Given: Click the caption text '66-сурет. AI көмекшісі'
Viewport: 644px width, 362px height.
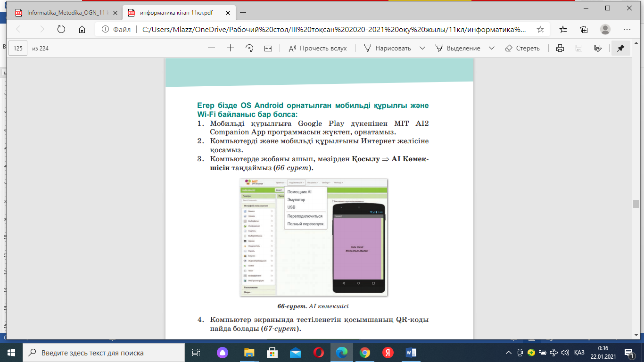Looking at the screenshot, I should 313,306.
